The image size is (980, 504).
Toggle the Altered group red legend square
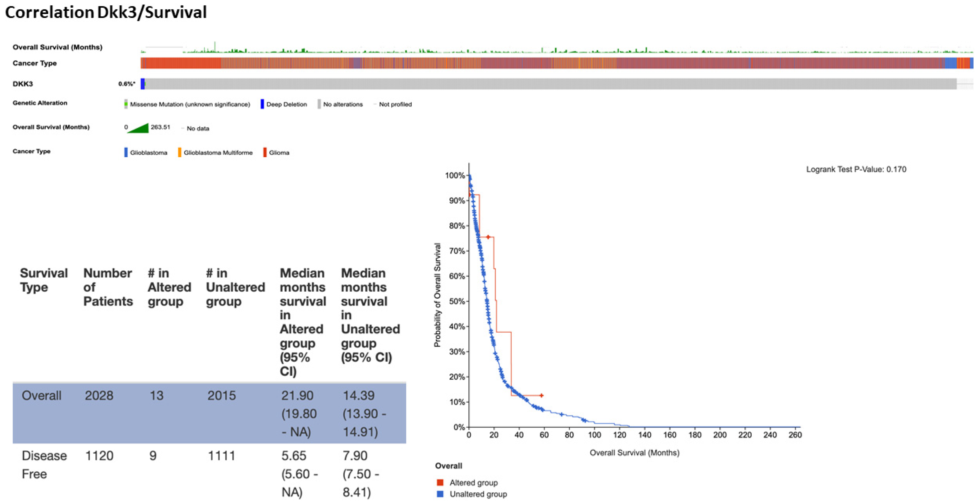point(440,482)
